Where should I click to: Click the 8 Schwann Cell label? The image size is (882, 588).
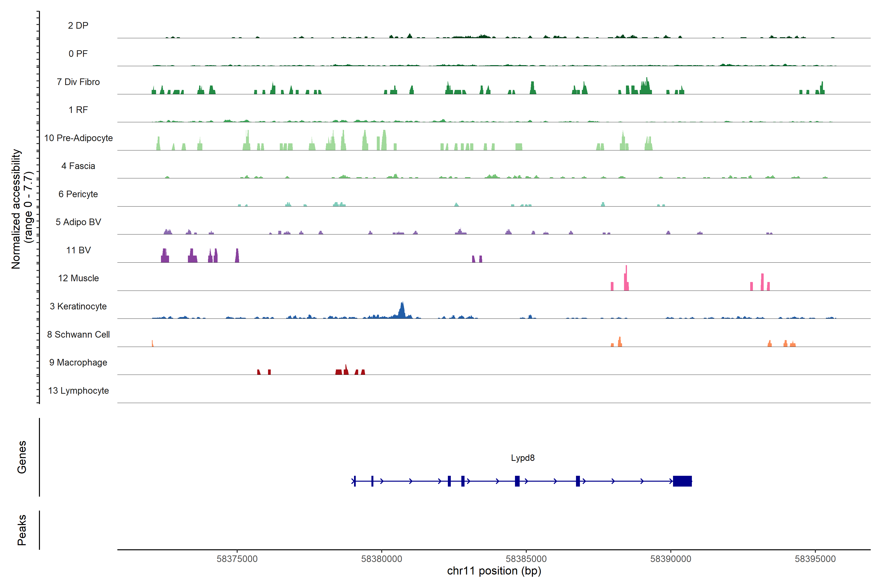coord(78,334)
